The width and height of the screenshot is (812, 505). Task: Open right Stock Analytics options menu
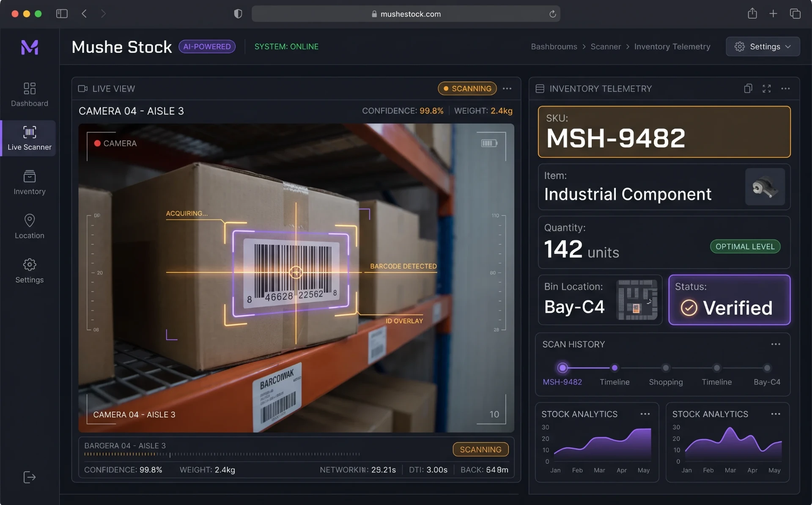[x=776, y=414]
